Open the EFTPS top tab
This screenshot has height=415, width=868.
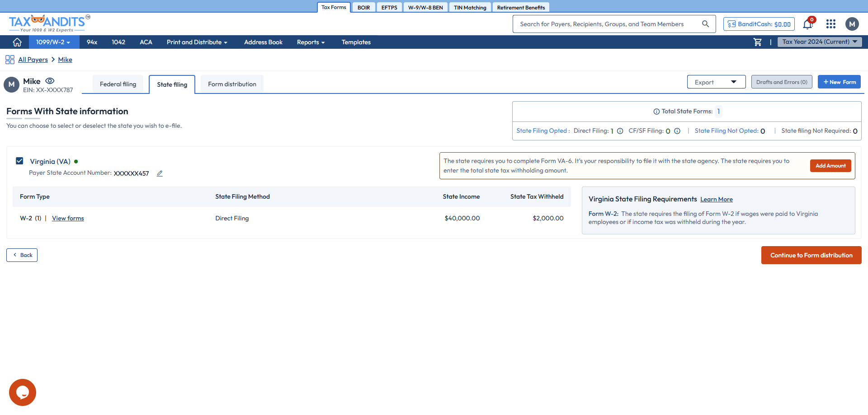[389, 8]
